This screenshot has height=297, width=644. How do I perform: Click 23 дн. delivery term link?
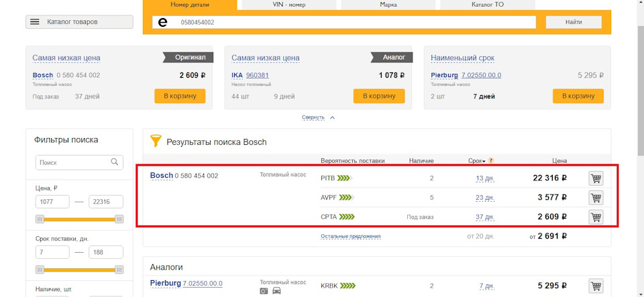point(485,198)
